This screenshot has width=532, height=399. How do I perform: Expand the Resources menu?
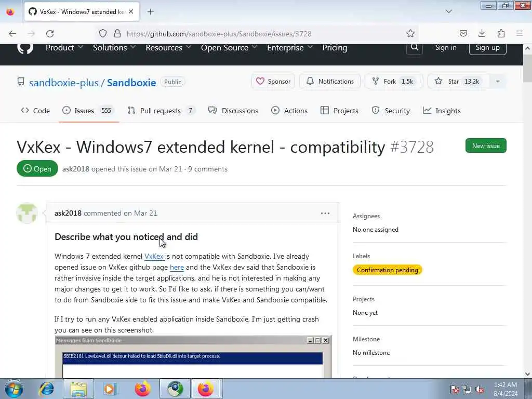pos(168,48)
